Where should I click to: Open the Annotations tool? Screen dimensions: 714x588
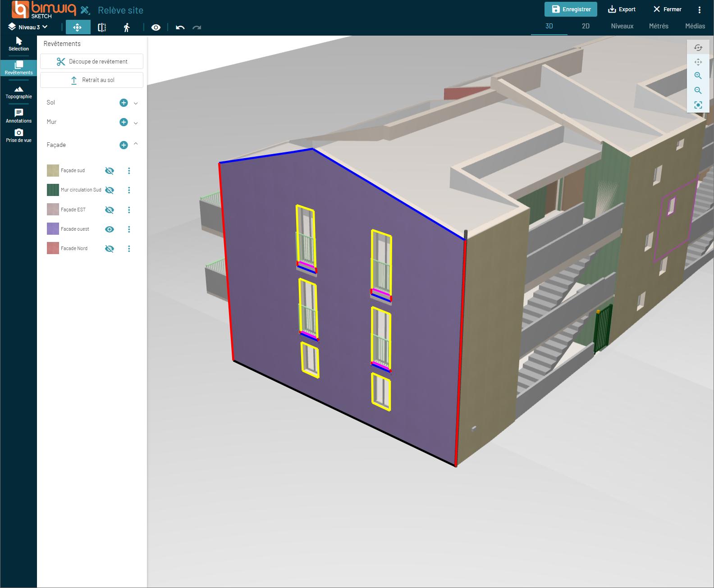[x=18, y=116]
